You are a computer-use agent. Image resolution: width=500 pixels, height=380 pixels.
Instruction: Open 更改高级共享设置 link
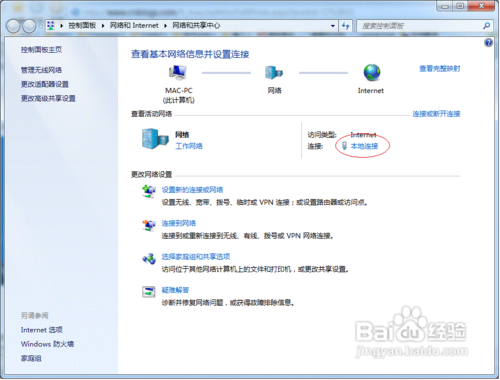(x=48, y=99)
